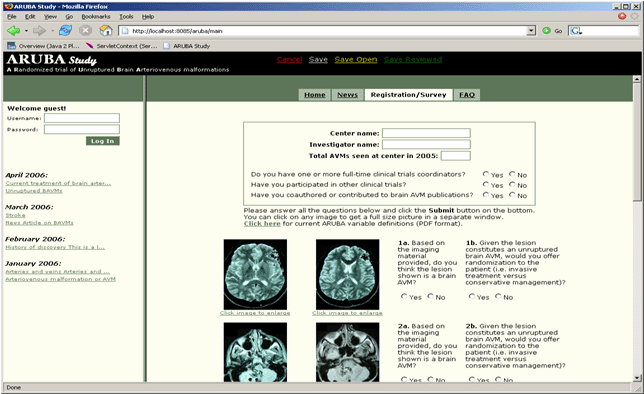
Task: Open the Go menu
Action: click(x=69, y=16)
